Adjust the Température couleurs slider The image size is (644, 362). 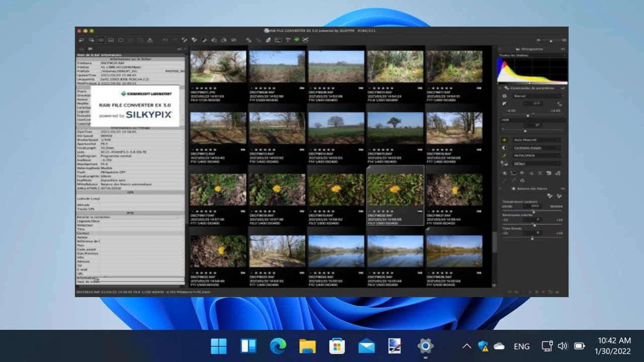[x=533, y=212]
